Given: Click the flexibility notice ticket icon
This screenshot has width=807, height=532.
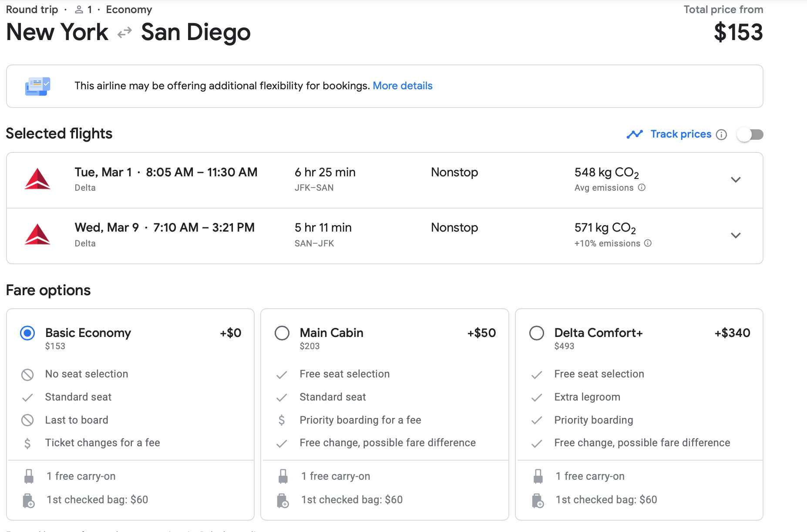Looking at the screenshot, I should pyautogui.click(x=37, y=86).
